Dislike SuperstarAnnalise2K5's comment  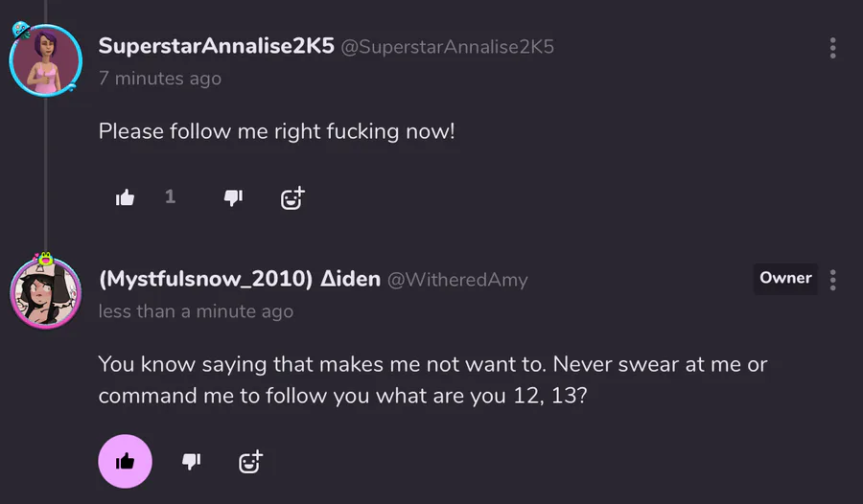tap(233, 197)
